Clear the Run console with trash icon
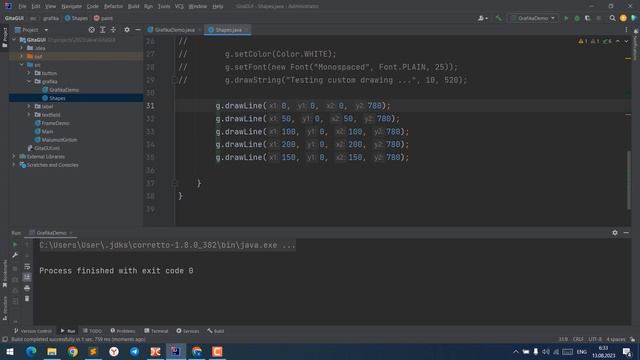Image resolution: width=640 pixels, height=360 pixels. tap(27, 299)
